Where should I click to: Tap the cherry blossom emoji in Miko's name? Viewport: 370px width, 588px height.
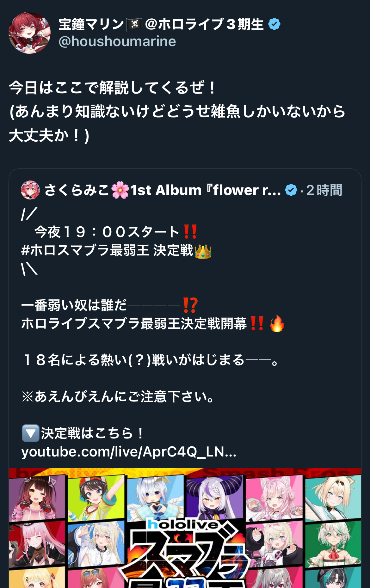coord(120,190)
